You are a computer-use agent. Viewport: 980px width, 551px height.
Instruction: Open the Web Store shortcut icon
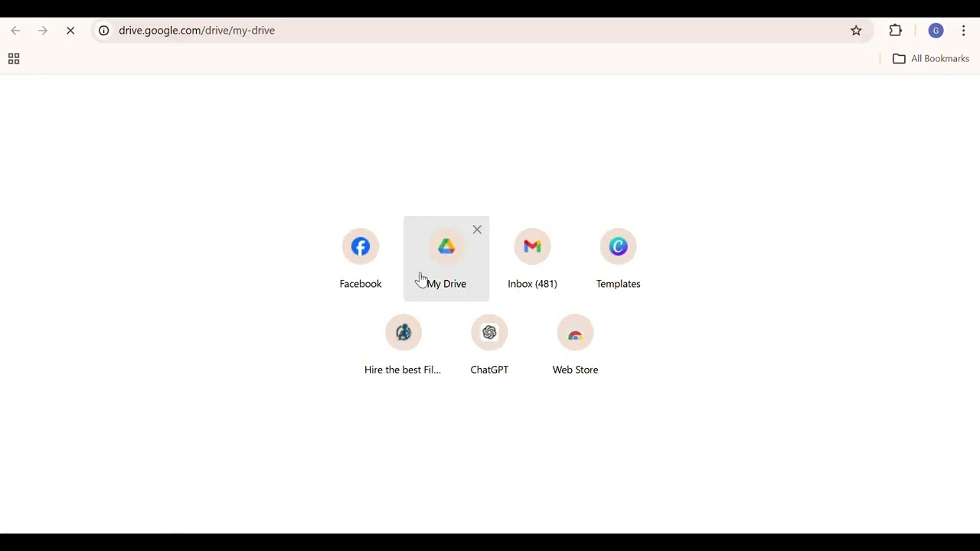tap(575, 332)
